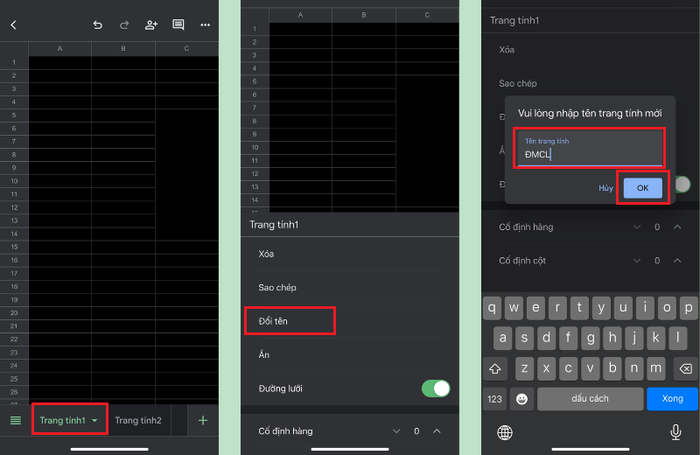700x455 pixels.
Task: Tap the undo icon
Action: coord(97,25)
